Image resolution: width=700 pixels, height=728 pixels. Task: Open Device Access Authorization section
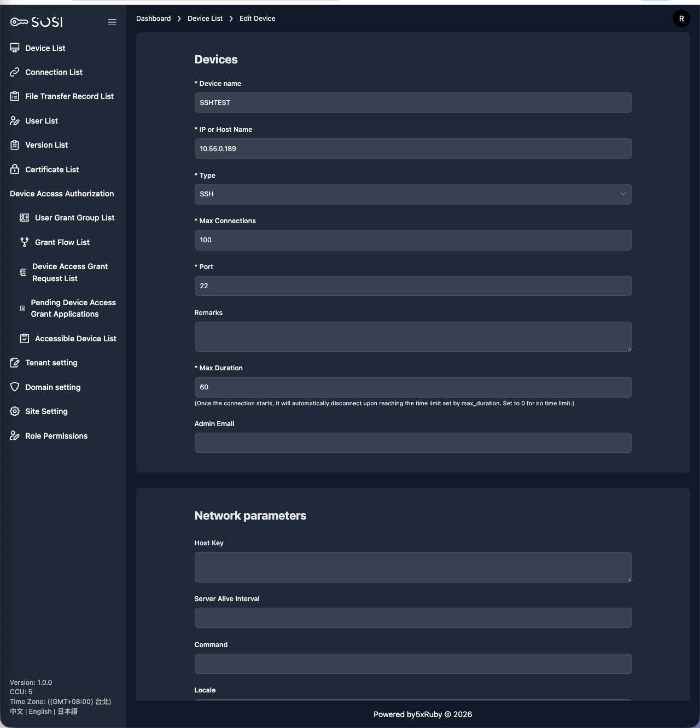point(62,194)
